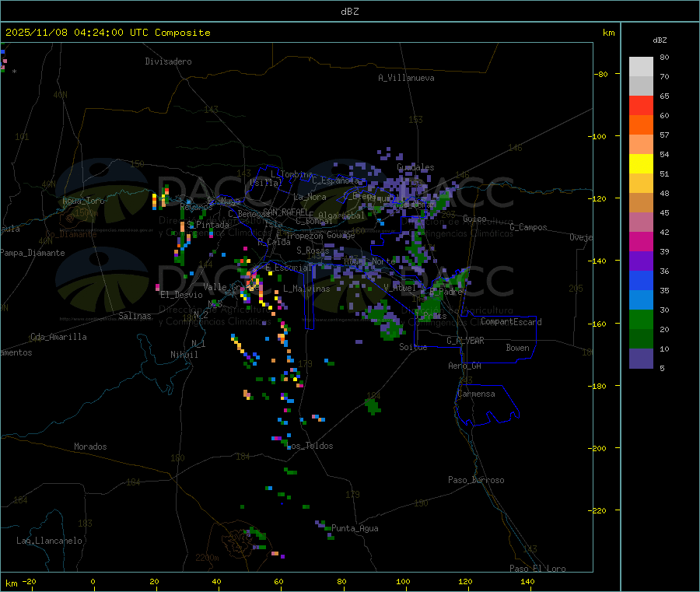Select the 'CompantEscard' label
Image resolution: width=700 pixels, height=592 pixels.
pos(511,322)
